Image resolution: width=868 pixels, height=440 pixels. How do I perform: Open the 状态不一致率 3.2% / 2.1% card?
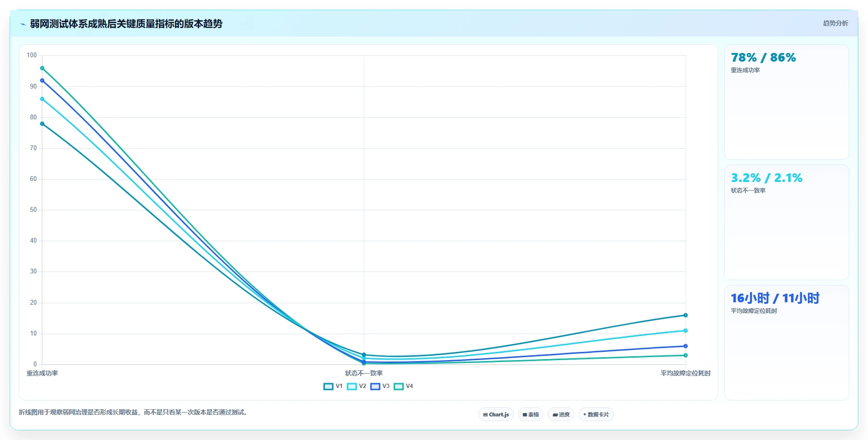pos(787,222)
